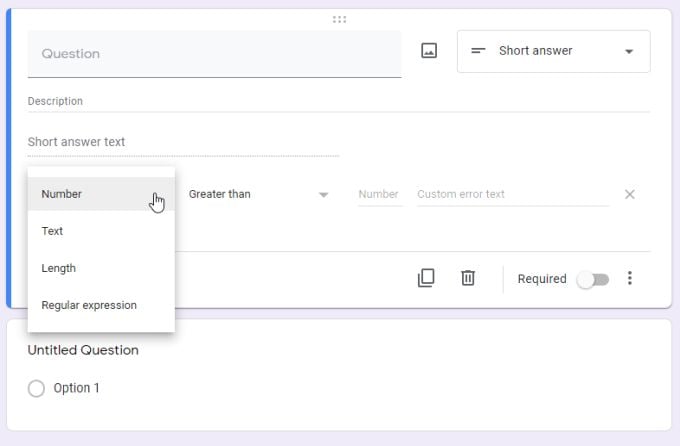Open the three-dot more options menu

[629, 278]
